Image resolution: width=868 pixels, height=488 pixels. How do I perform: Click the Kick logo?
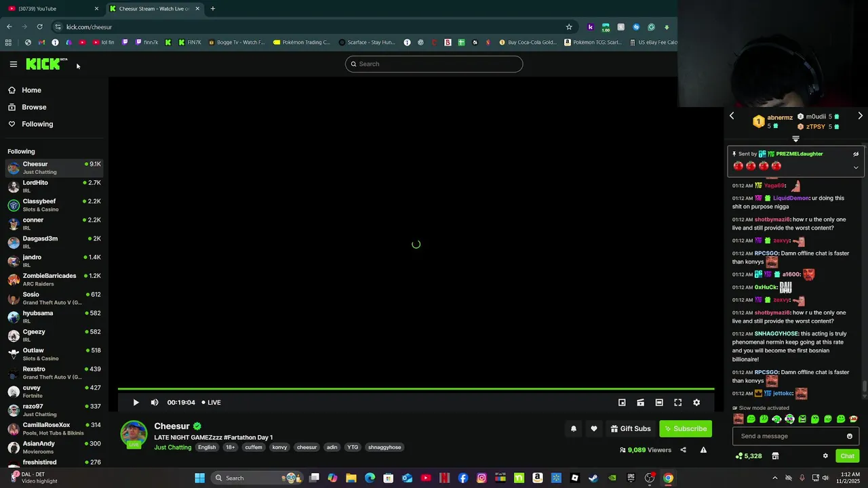tap(46, 64)
